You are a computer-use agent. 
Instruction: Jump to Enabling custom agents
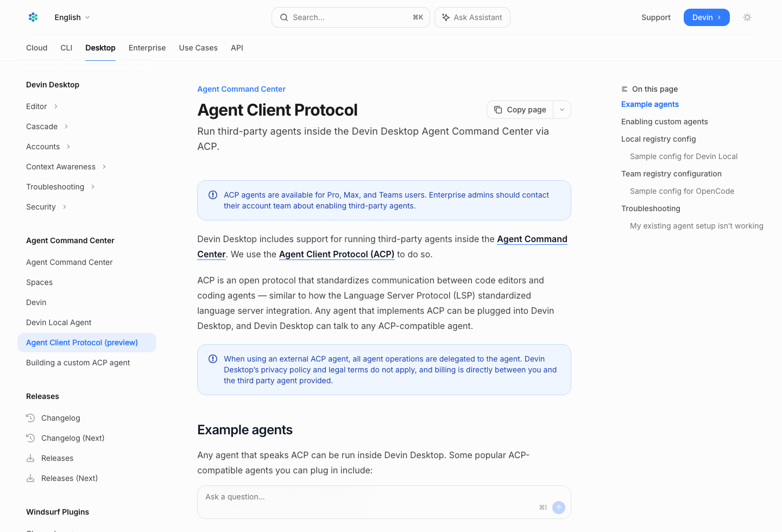(665, 122)
